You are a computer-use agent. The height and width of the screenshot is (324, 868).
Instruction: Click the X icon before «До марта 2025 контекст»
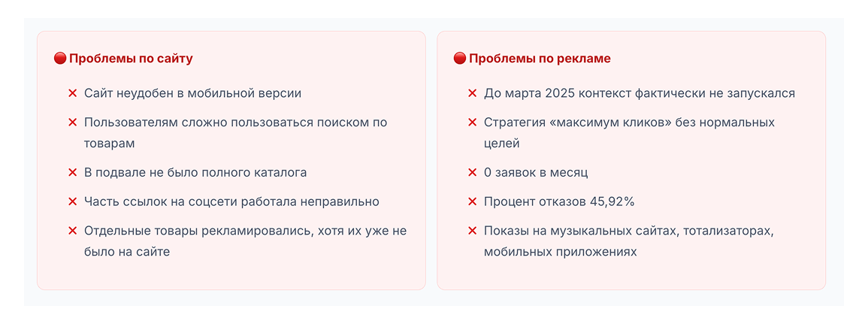pyautogui.click(x=473, y=93)
